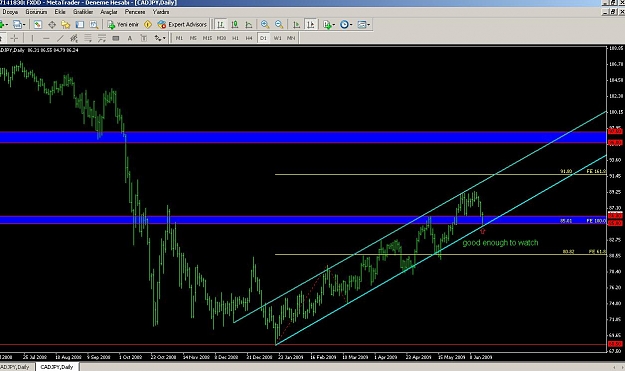Click the FE 161.8 Fibonacci level label
This screenshot has width=625, height=371.
coord(596,171)
